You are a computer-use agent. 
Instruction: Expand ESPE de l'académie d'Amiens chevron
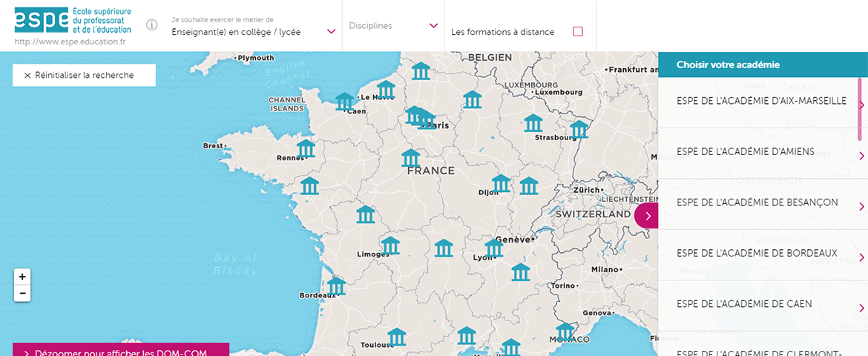861,156
